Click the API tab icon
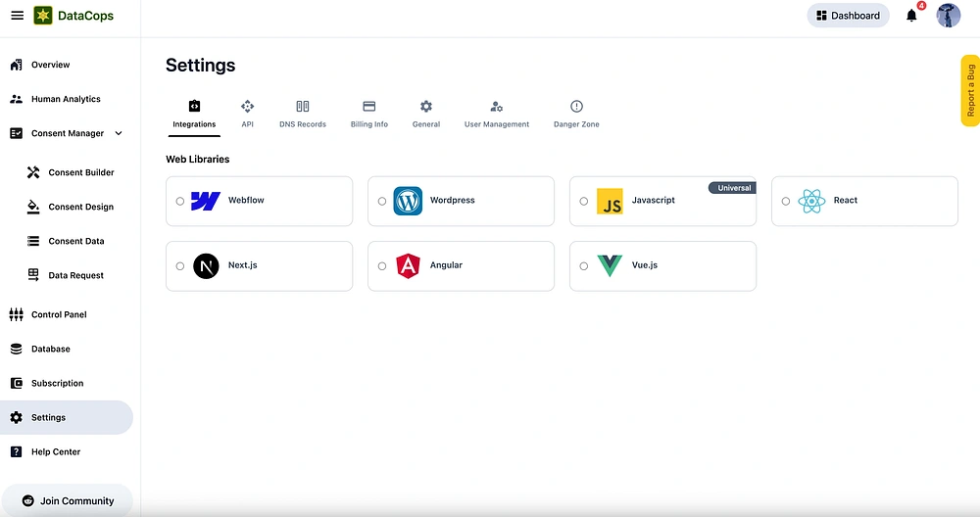 (248, 106)
